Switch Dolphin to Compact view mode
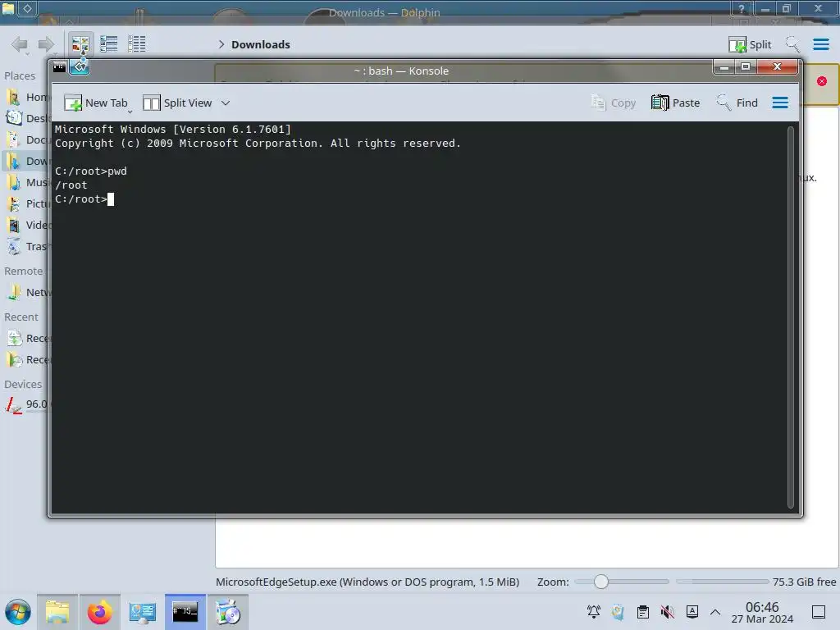This screenshot has width=840, height=630. pos(109,44)
